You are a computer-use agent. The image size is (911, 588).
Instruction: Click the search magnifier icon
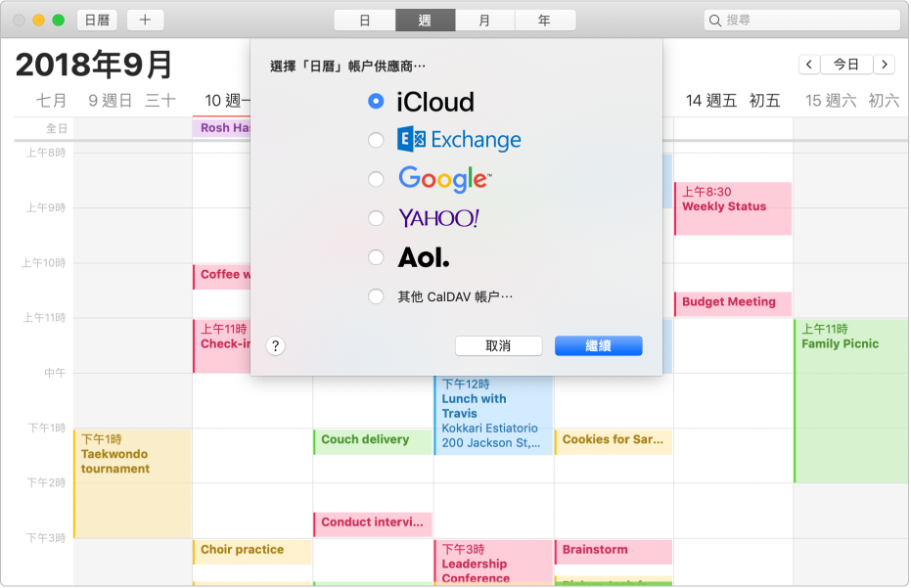click(x=715, y=21)
